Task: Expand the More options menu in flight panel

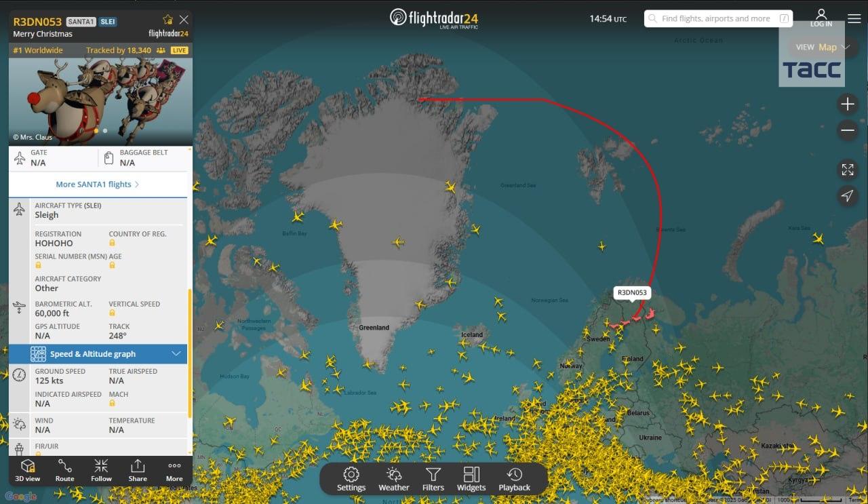Action: 174,470
